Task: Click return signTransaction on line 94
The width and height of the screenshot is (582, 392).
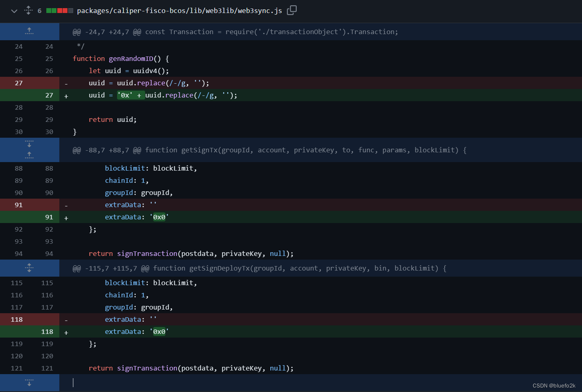Action: coord(191,253)
